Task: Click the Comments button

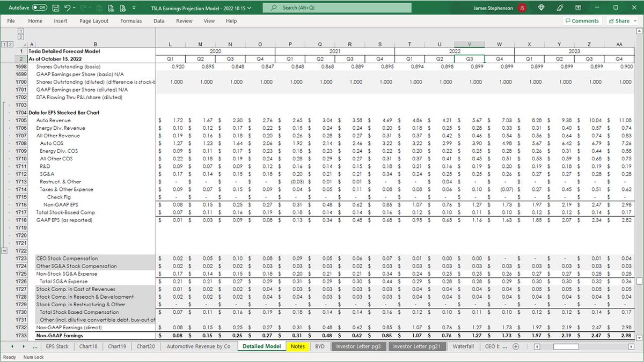Action: click(x=582, y=21)
